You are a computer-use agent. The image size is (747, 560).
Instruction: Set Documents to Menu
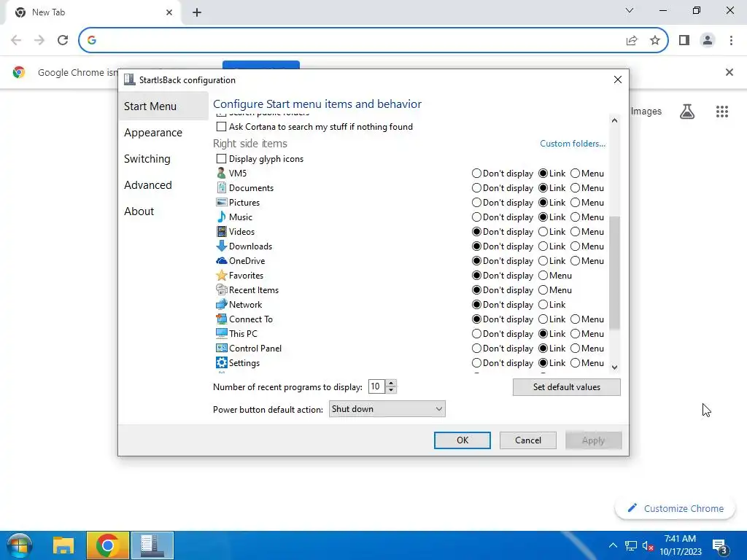[575, 187]
